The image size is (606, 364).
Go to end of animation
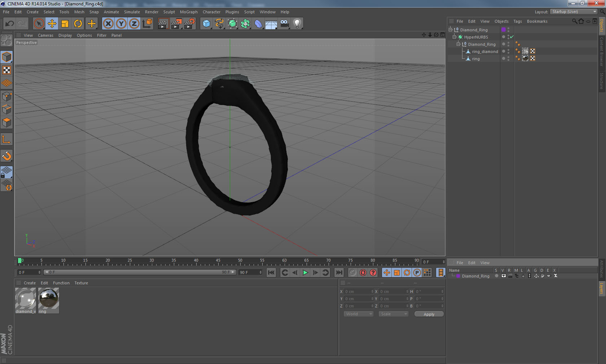click(339, 272)
